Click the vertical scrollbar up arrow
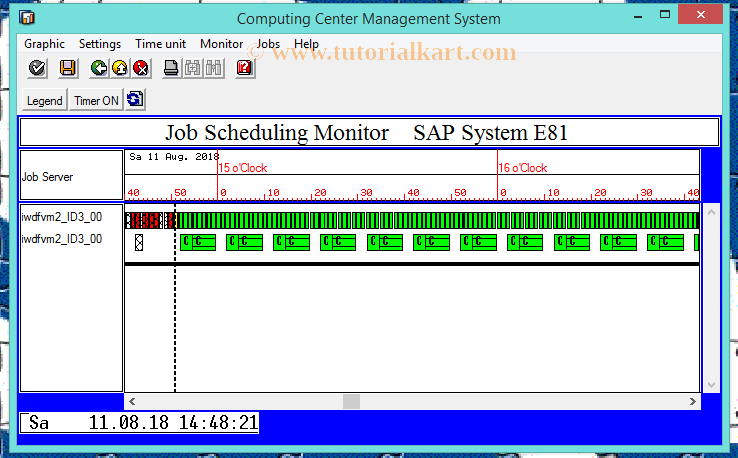Image resolution: width=738 pixels, height=458 pixels. (x=711, y=213)
